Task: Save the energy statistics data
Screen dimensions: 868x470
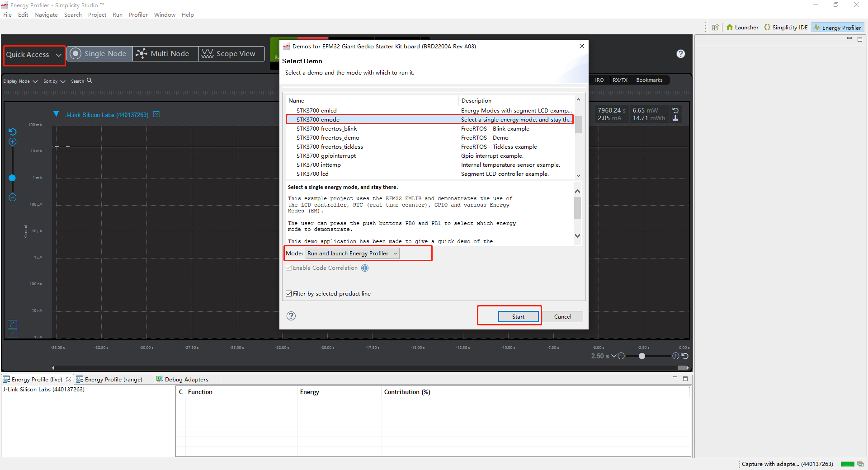Action: click(x=675, y=118)
